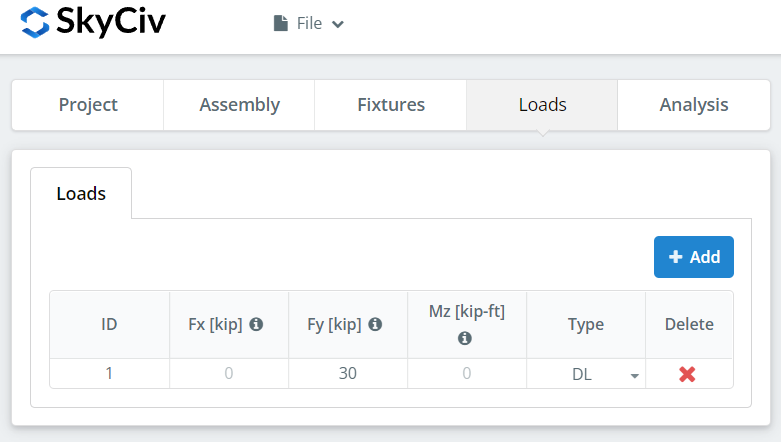
Task: Open the DL load type dropdown
Action: point(590,374)
